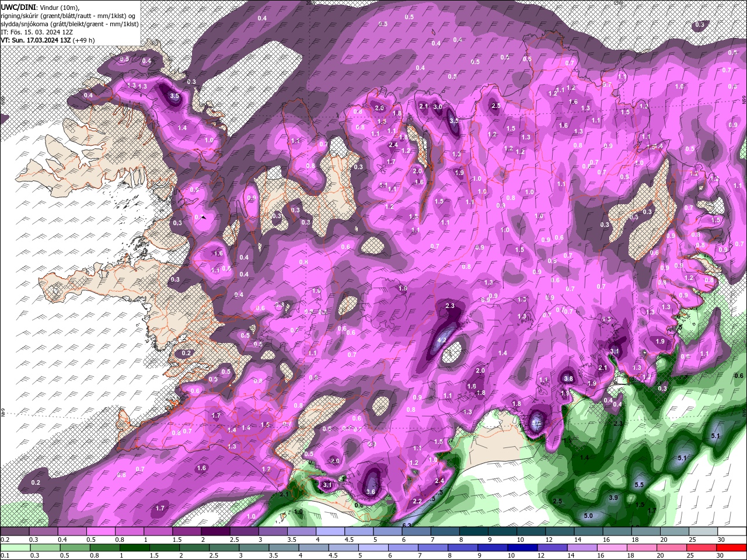
Task: Select the snow scale swatch from 1.5 to 2
Action: [187, 531]
